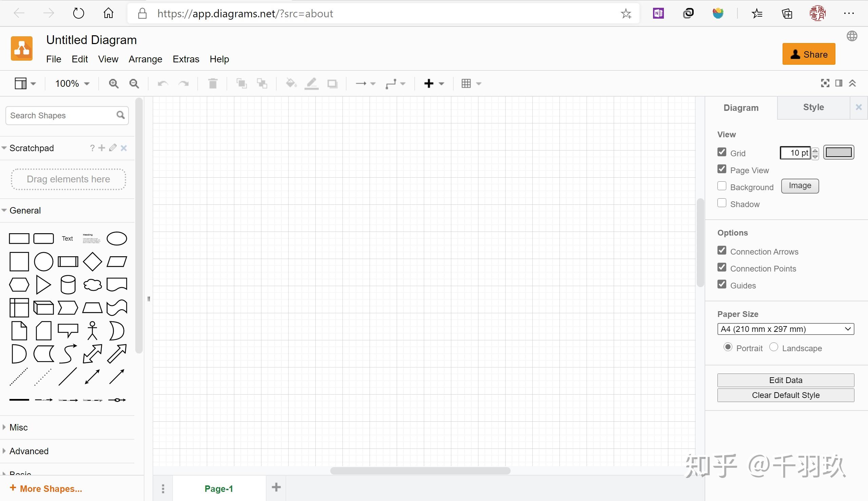
Task: Select the Landscape orientation radio button
Action: [773, 347]
